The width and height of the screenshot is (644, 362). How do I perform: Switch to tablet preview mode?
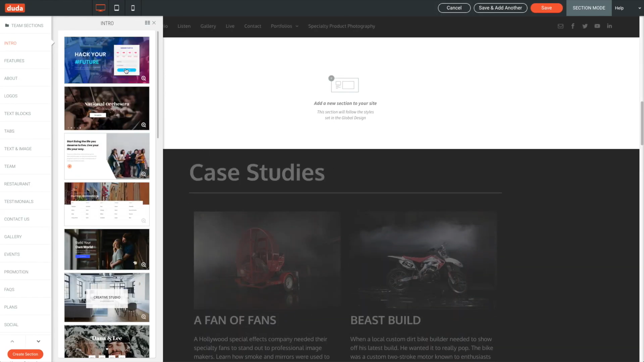(x=116, y=8)
